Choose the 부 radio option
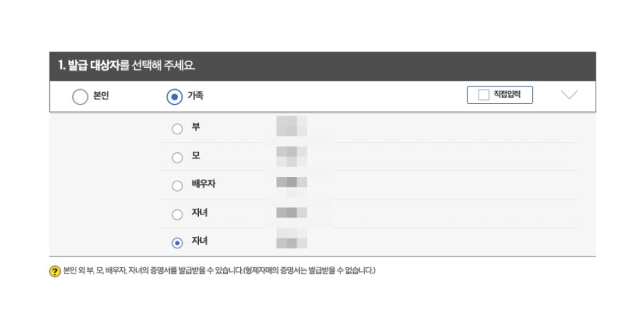The height and width of the screenshot is (330, 644). point(177,129)
